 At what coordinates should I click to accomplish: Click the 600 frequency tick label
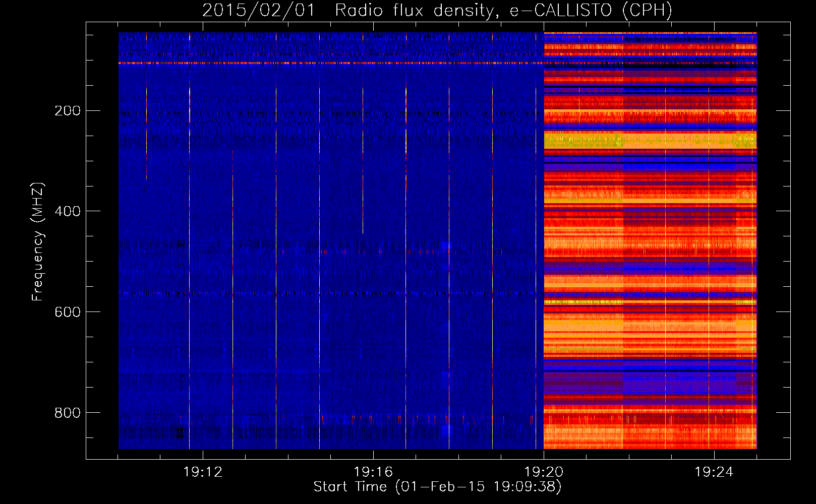[68, 312]
